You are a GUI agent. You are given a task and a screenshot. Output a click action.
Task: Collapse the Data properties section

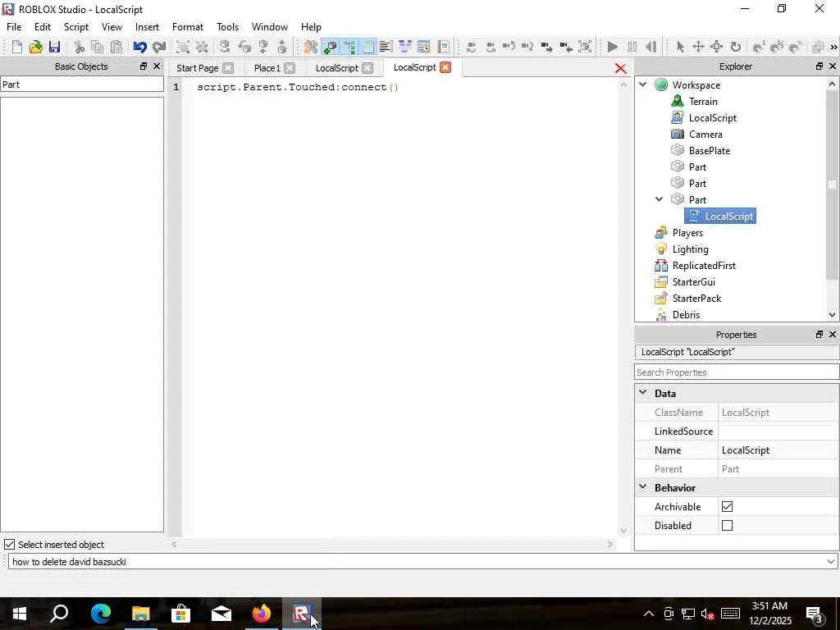tap(643, 393)
